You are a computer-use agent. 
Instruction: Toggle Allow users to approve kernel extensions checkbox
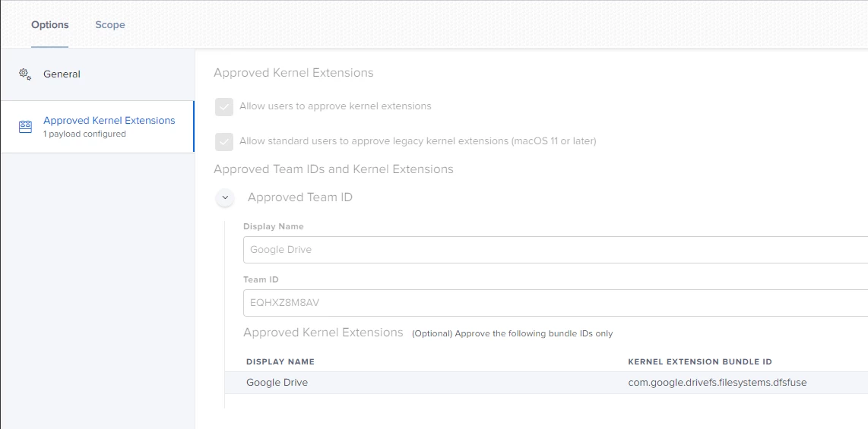[223, 106]
